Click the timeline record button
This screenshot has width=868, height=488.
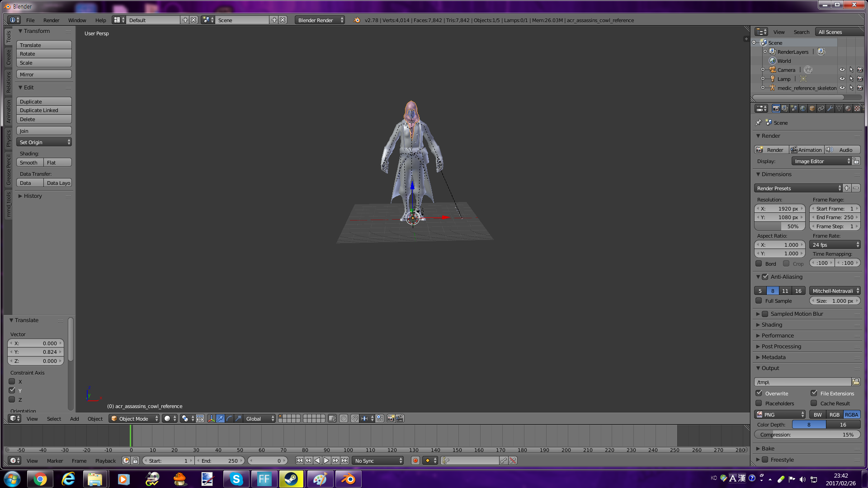pos(415,461)
